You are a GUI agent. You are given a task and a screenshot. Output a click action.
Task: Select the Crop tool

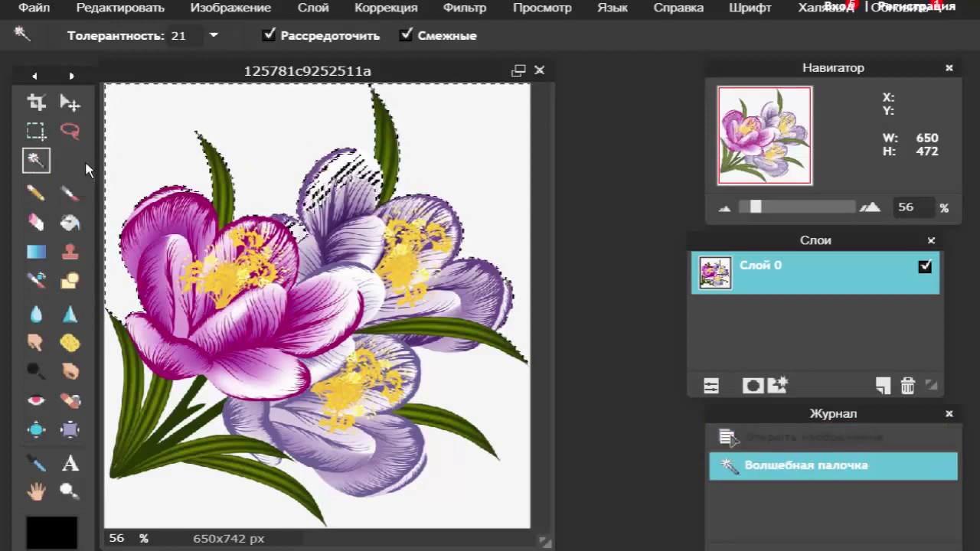[x=36, y=103]
